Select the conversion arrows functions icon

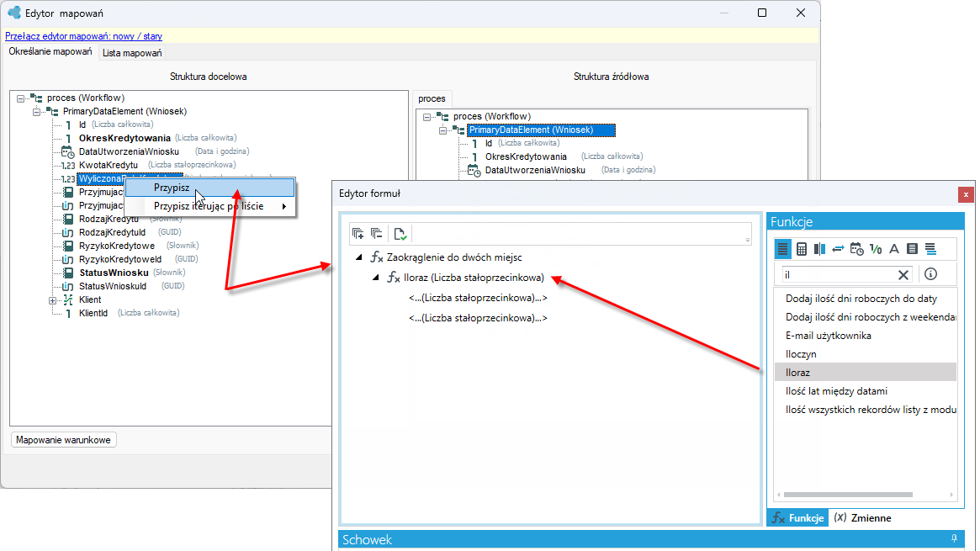[838, 249]
